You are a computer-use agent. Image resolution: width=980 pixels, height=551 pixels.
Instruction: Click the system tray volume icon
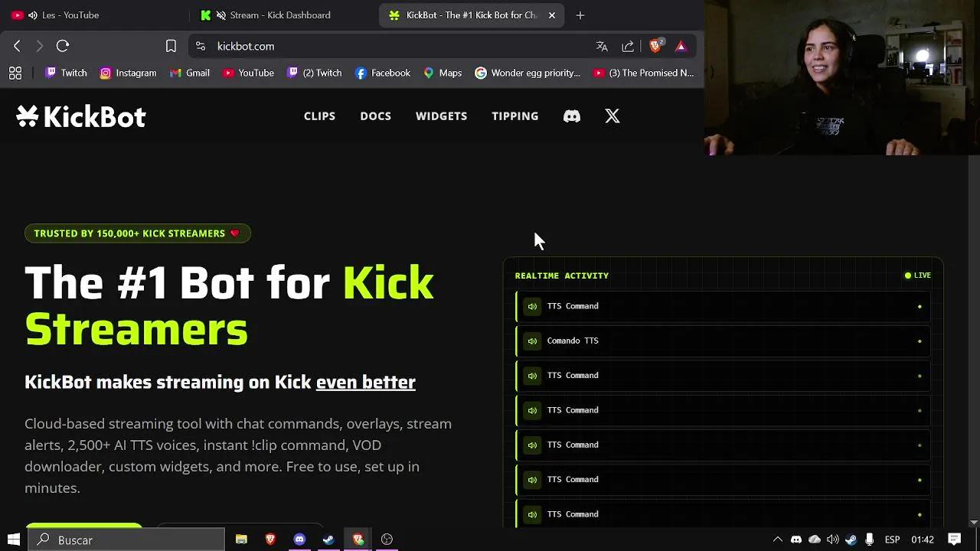833,540
